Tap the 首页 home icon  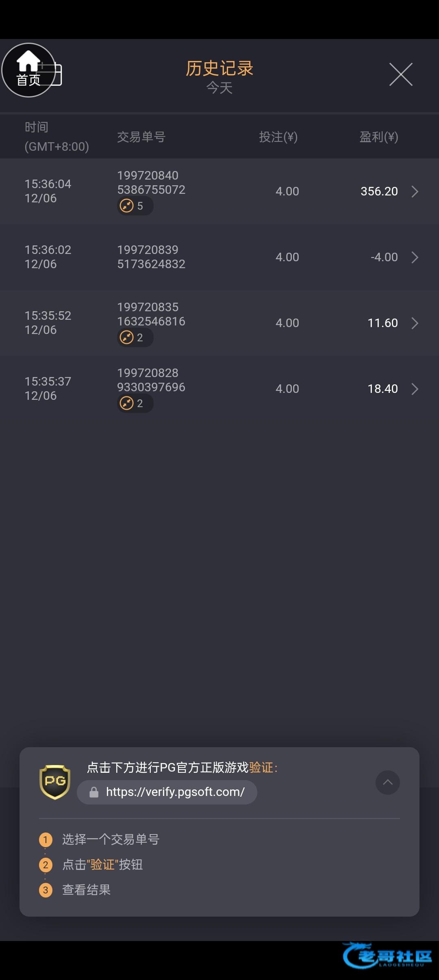coord(28,70)
